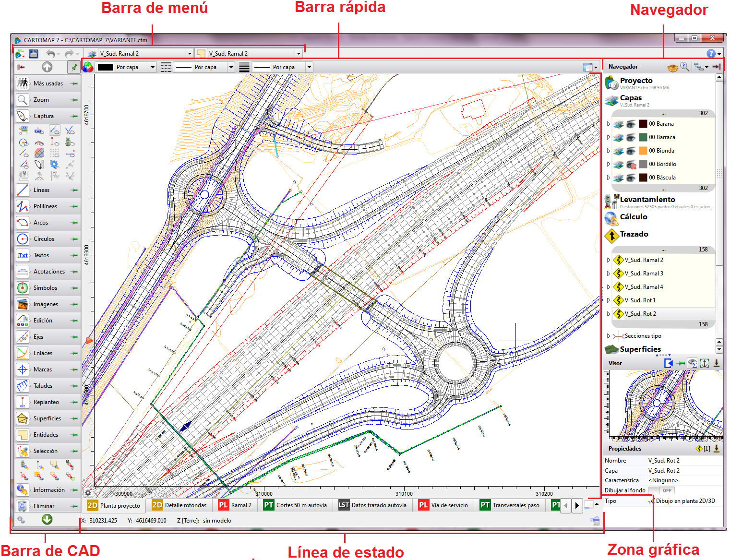Open the color wheel palette icon
This screenshot has width=730, height=560.
pos(88,67)
